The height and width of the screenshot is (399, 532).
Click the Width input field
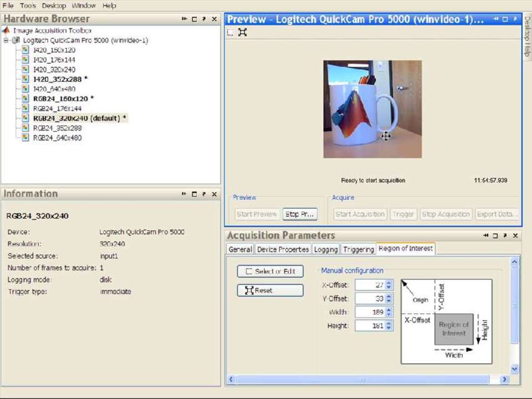(x=370, y=312)
